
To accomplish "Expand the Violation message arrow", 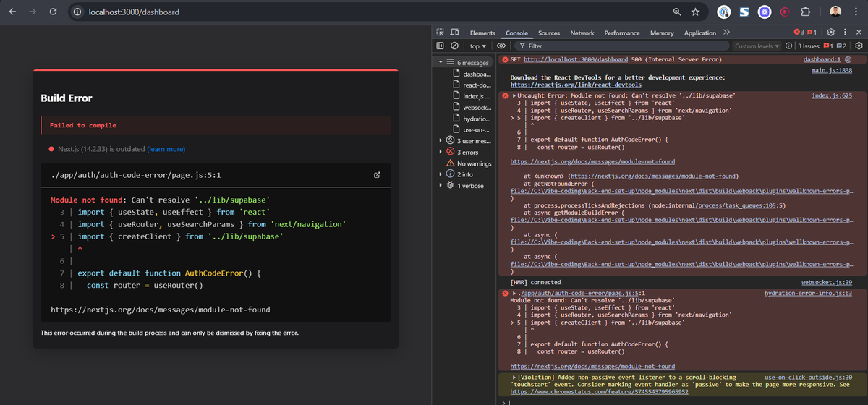I will click(514, 378).
